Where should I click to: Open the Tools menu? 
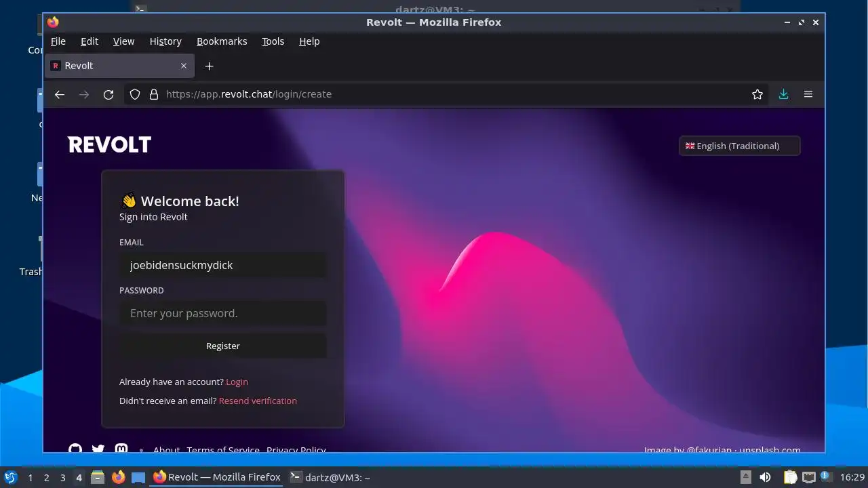coord(273,41)
